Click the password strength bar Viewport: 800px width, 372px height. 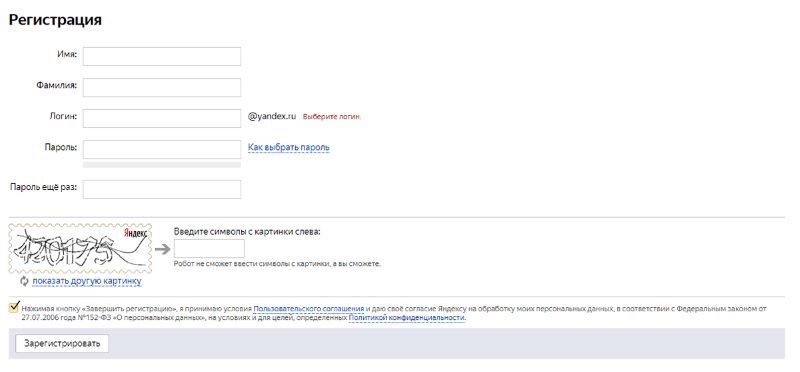[x=162, y=165]
